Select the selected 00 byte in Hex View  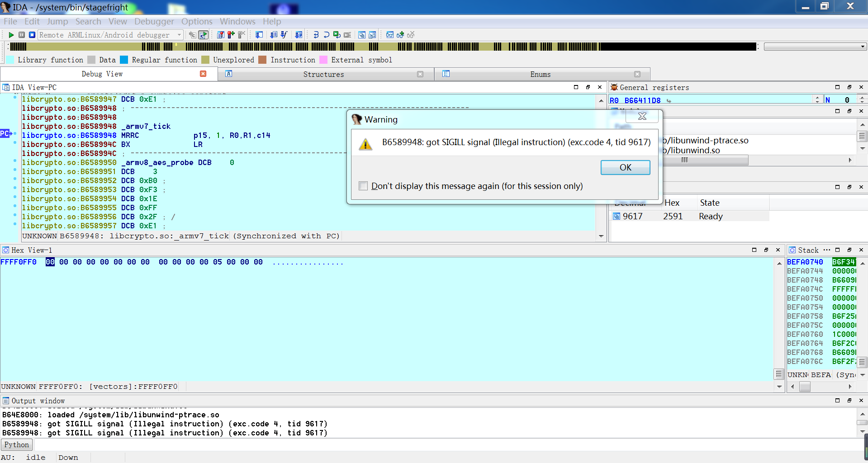[50, 262]
